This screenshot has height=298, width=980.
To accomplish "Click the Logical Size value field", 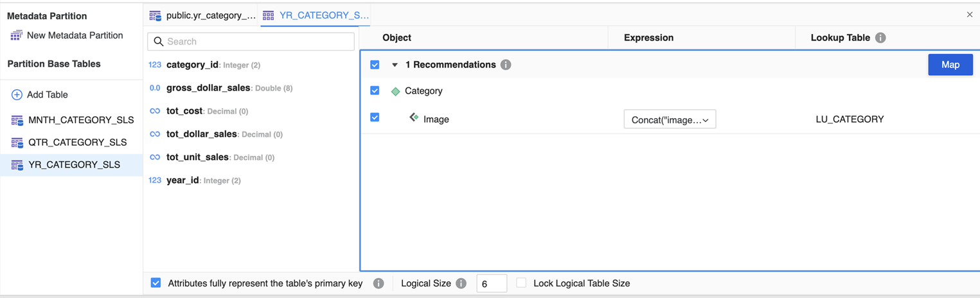I will click(x=491, y=283).
